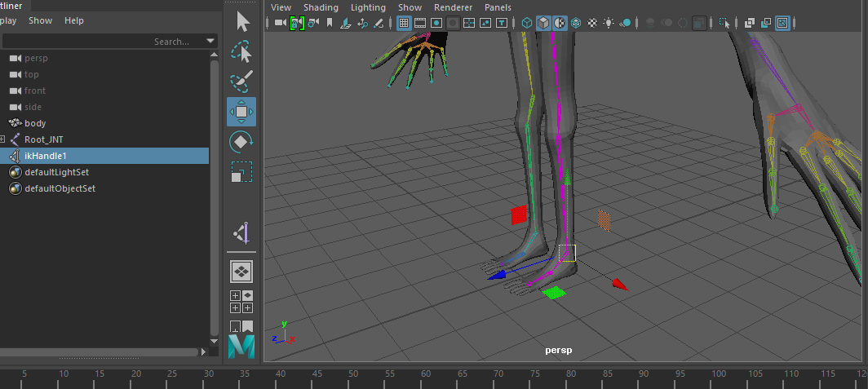Viewport: 868px width, 389px height.
Task: Open the Outliner Show menu
Action: pos(41,20)
